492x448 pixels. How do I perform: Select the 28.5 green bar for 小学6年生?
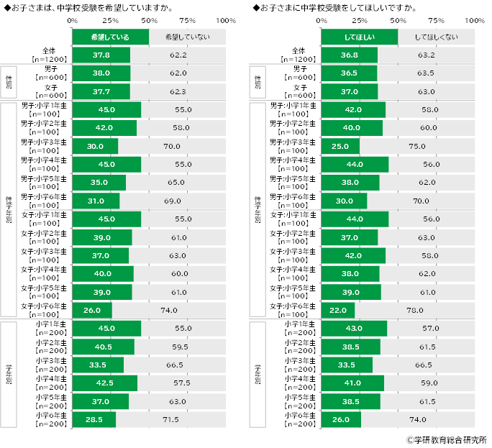pos(94,419)
